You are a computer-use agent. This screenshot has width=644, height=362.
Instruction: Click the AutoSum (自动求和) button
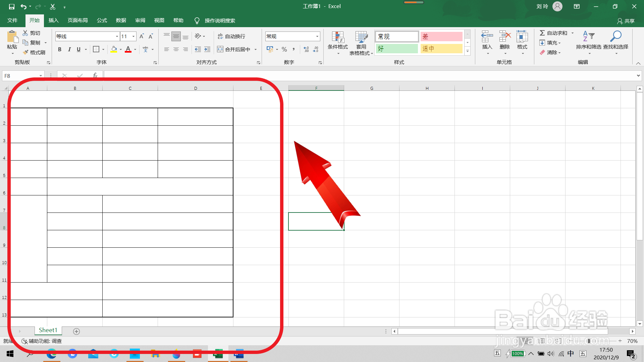(x=553, y=33)
